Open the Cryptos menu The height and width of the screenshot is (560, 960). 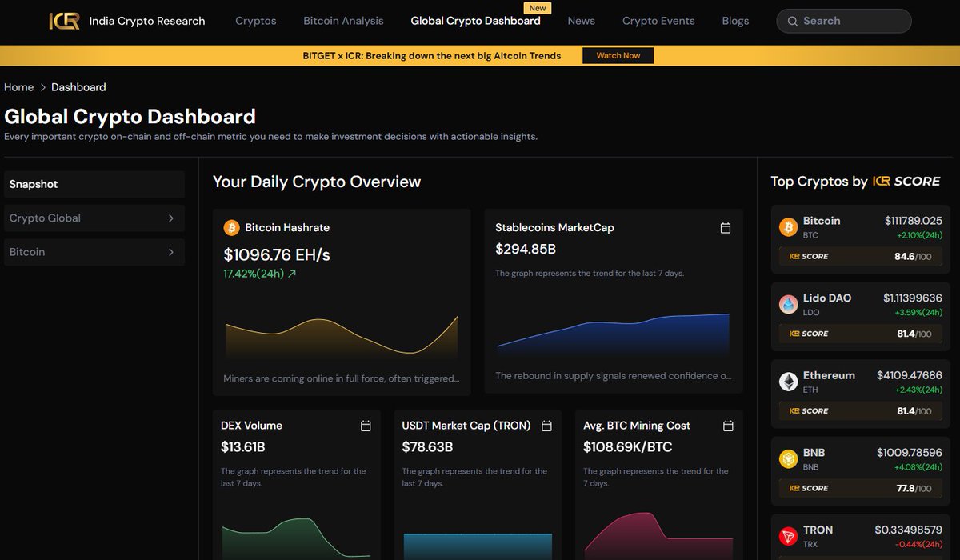[256, 21]
